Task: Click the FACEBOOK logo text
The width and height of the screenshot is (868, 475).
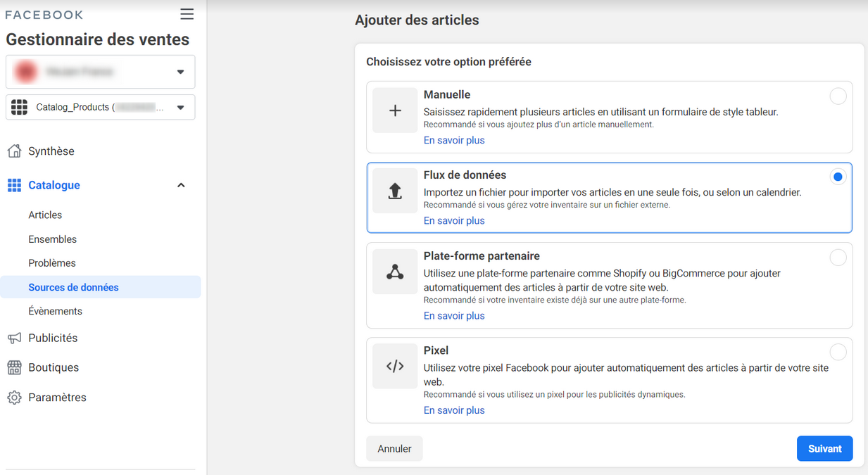Action: 44,15
